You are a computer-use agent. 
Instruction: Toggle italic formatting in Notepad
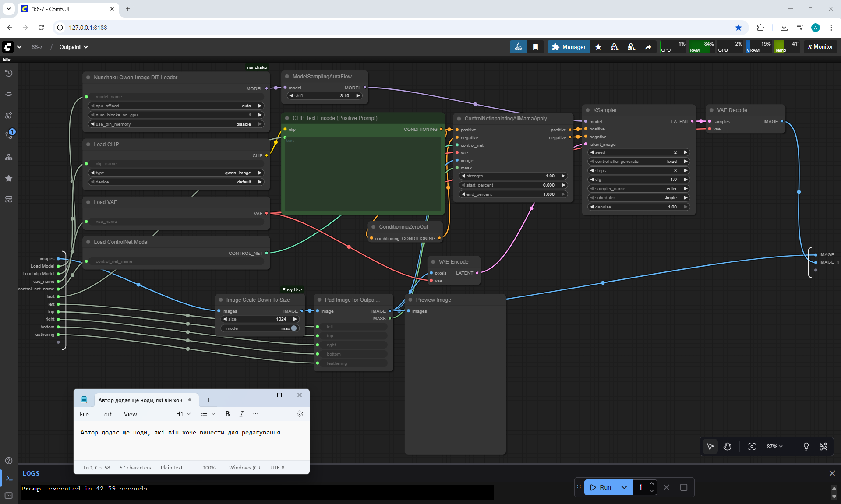click(241, 414)
